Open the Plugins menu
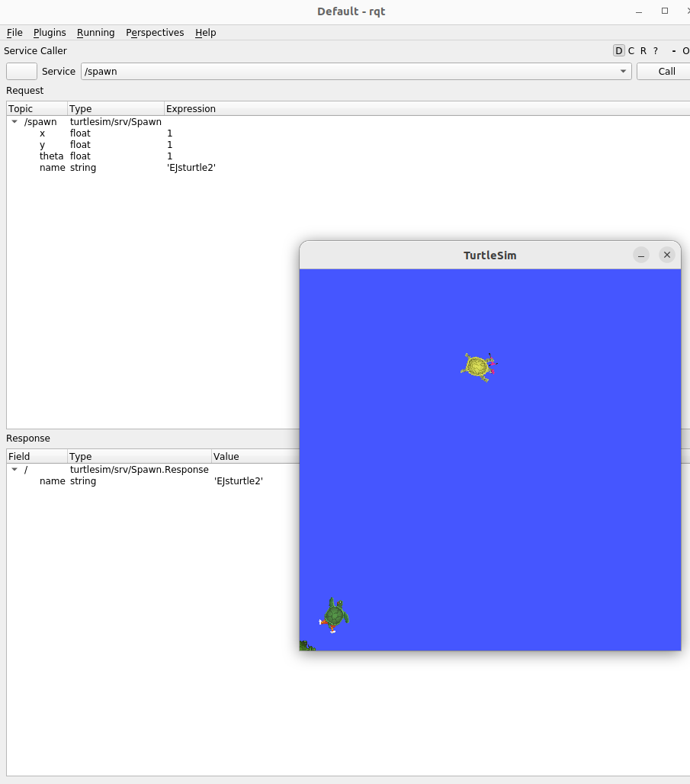 50,33
